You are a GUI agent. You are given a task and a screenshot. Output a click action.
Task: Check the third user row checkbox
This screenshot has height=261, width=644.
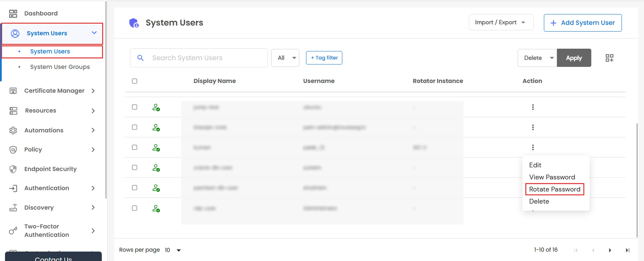(x=135, y=147)
